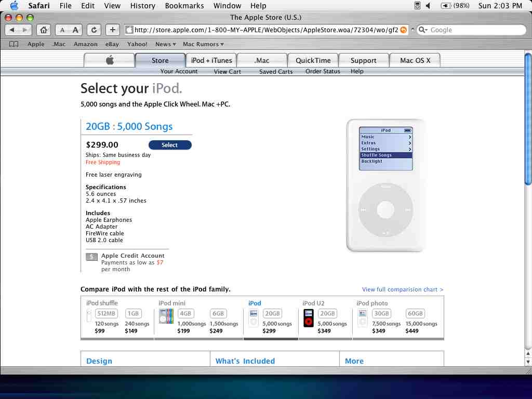The height and width of the screenshot is (399, 532).
Task: Open the Saved Carts link
Action: [x=276, y=72]
